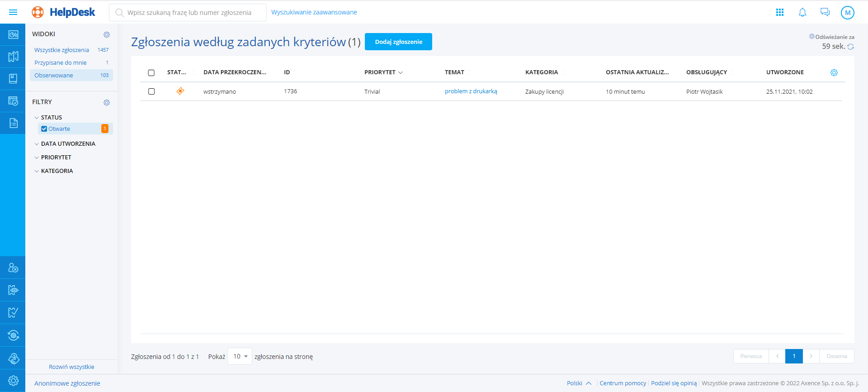Toggle the select-all tickets checkbox
This screenshot has height=392, width=868.
(151, 72)
